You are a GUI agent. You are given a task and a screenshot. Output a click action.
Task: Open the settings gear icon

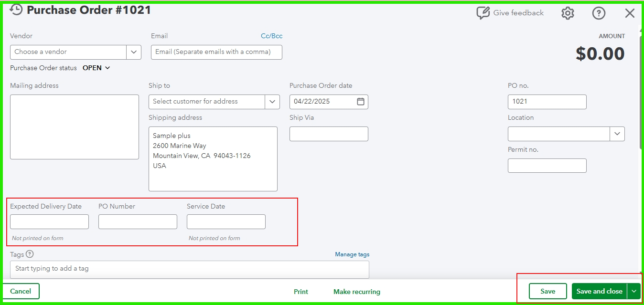pos(567,13)
